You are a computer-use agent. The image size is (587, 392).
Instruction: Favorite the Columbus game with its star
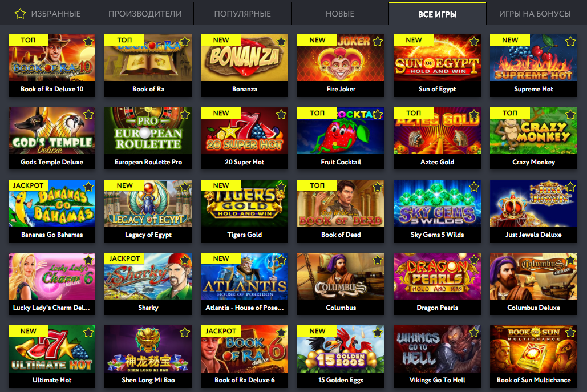pyautogui.click(x=378, y=260)
